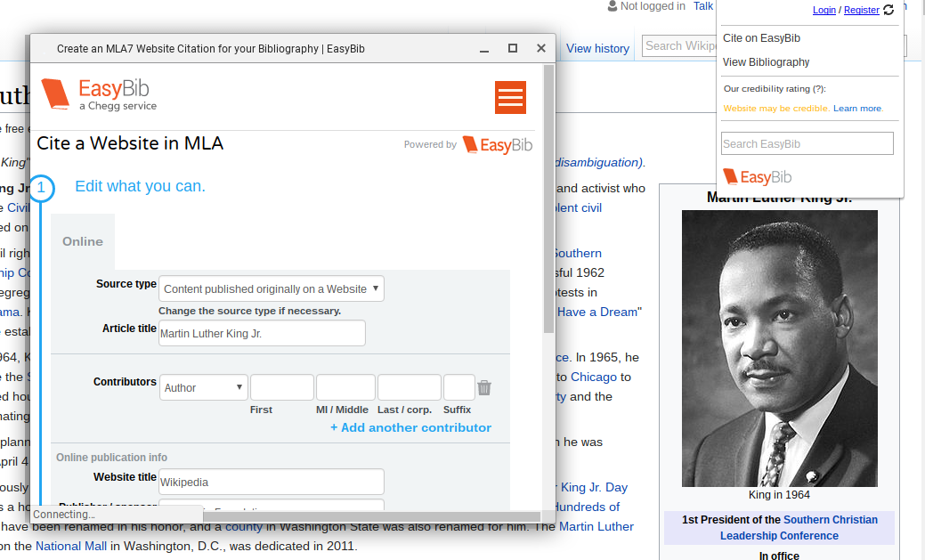
Task: Select the Online tab
Action: click(83, 241)
